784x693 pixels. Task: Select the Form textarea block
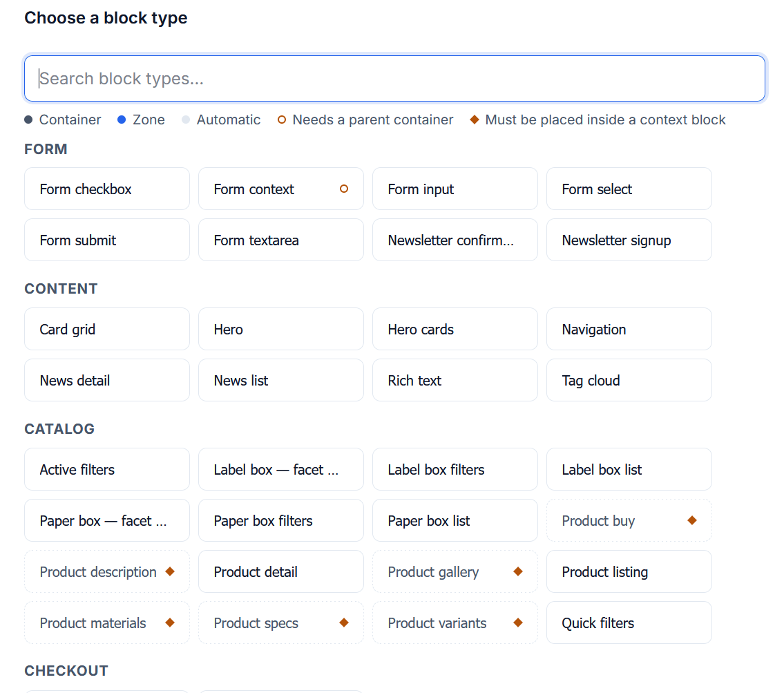[x=281, y=240]
